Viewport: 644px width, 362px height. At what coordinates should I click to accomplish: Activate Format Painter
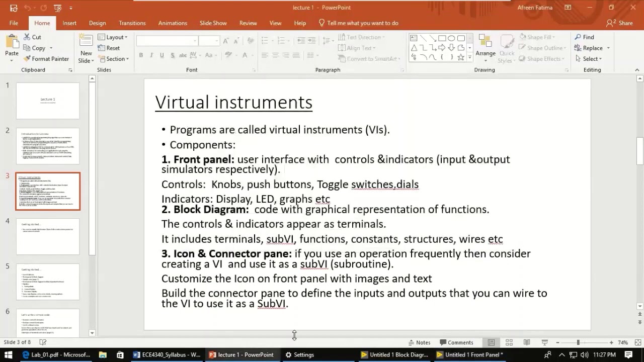[x=46, y=59]
